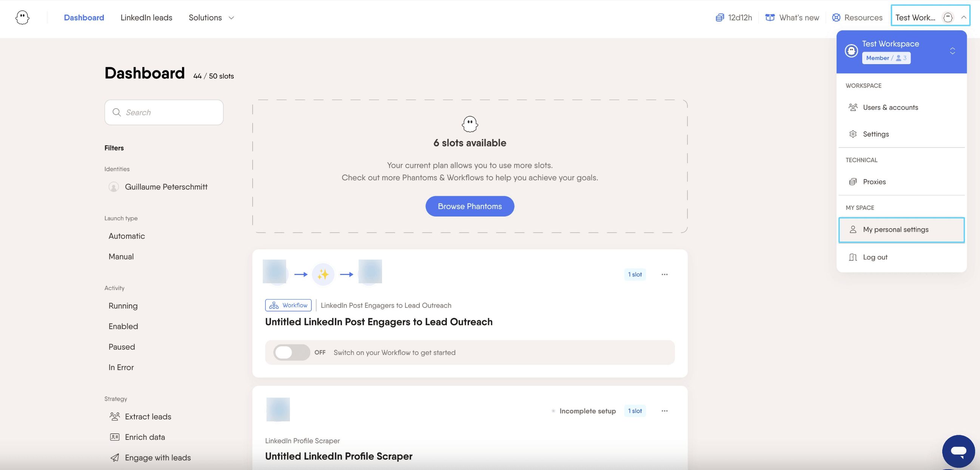The width and height of the screenshot is (980, 470).
Task: Go to LinkedIn leads
Action: (146, 17)
